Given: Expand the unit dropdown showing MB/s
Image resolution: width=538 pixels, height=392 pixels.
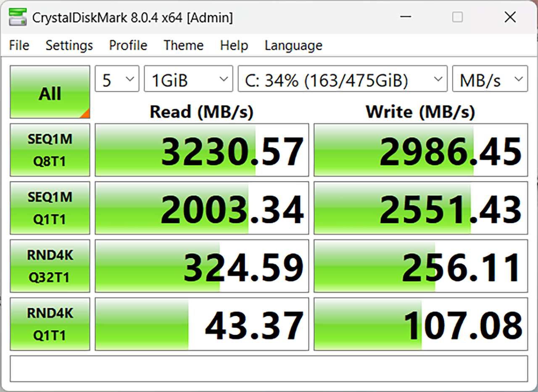Looking at the screenshot, I should tap(490, 79).
